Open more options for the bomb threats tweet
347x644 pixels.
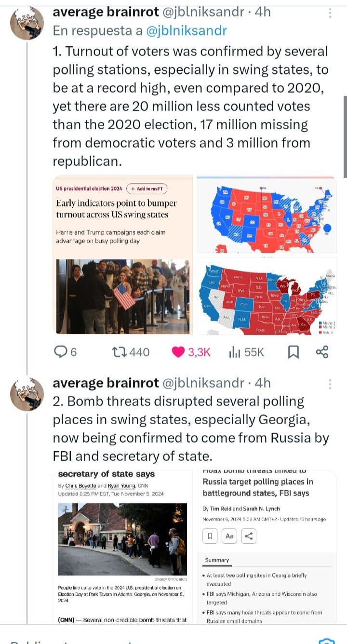(x=330, y=384)
